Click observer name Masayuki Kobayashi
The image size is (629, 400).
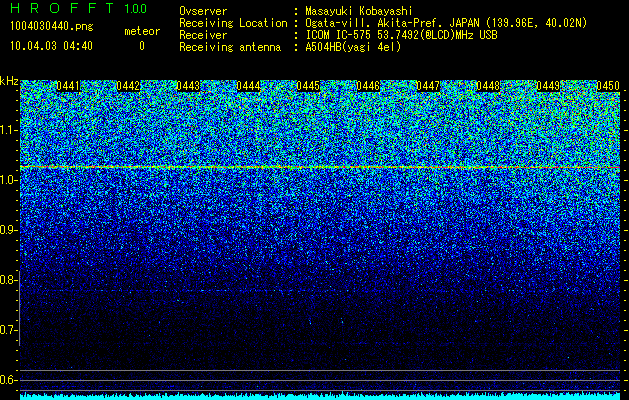coord(359,11)
